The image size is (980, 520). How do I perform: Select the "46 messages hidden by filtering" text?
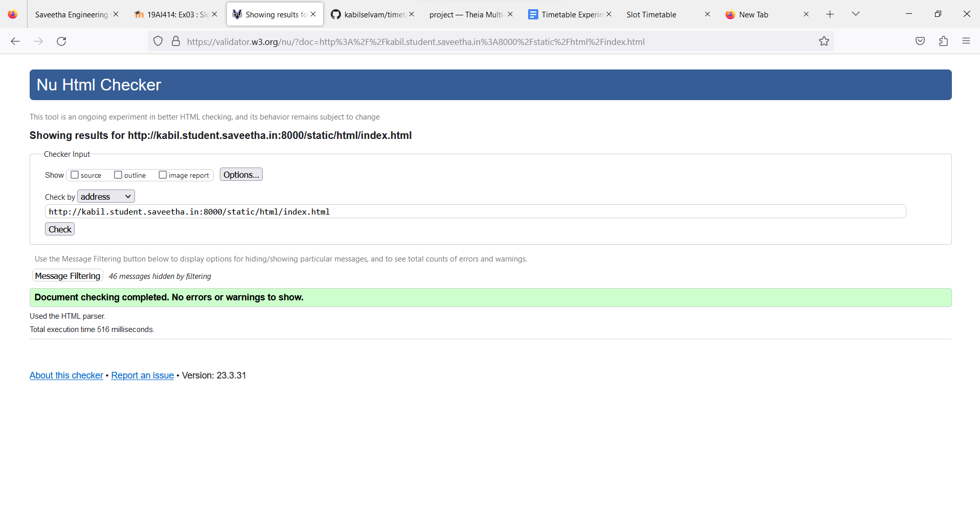(160, 276)
